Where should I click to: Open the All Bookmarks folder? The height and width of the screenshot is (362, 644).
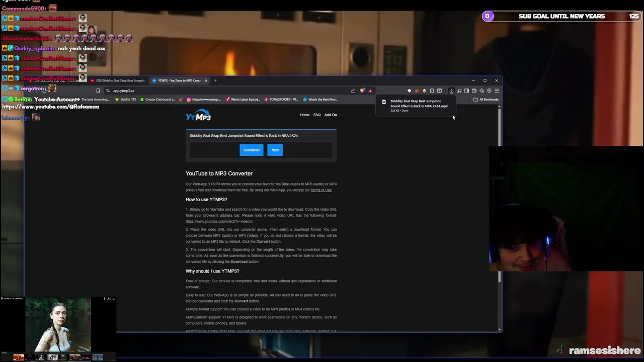486,100
